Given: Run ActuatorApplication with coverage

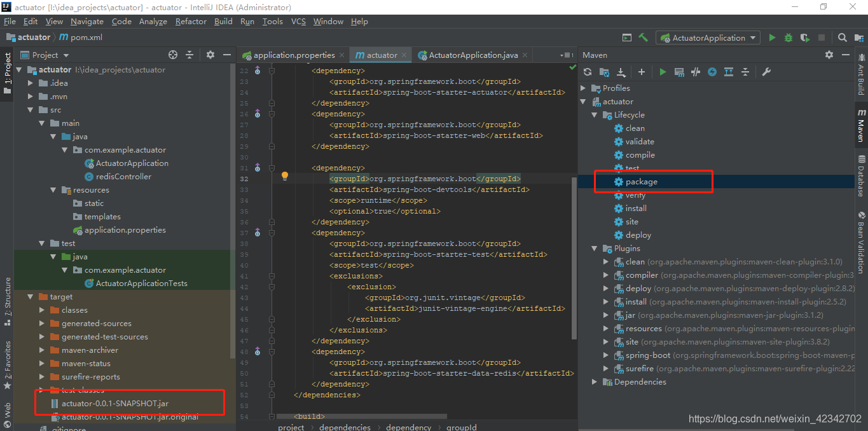Looking at the screenshot, I should click(805, 38).
